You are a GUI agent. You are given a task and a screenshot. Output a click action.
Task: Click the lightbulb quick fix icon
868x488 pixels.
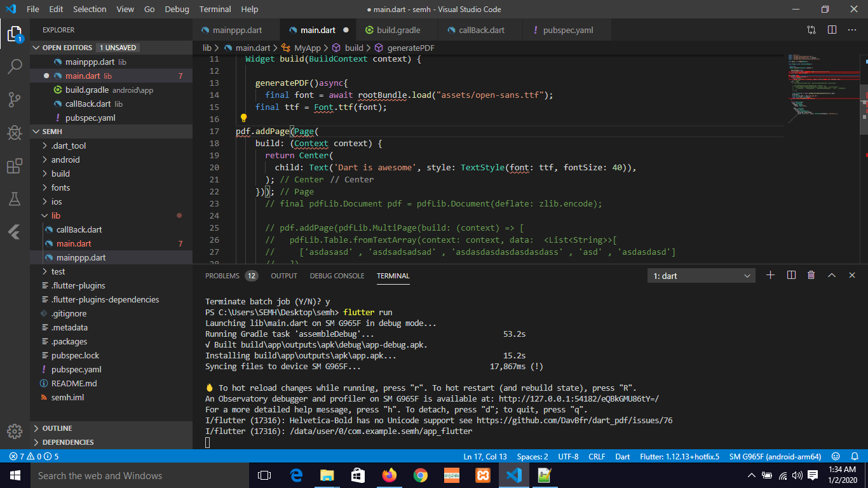click(243, 118)
